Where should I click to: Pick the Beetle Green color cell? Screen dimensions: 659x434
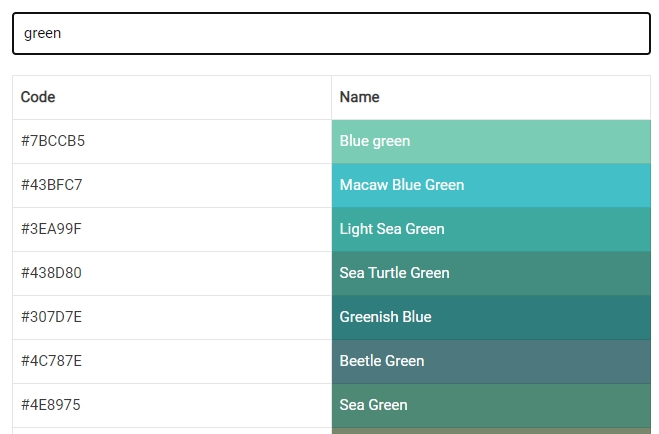490,361
